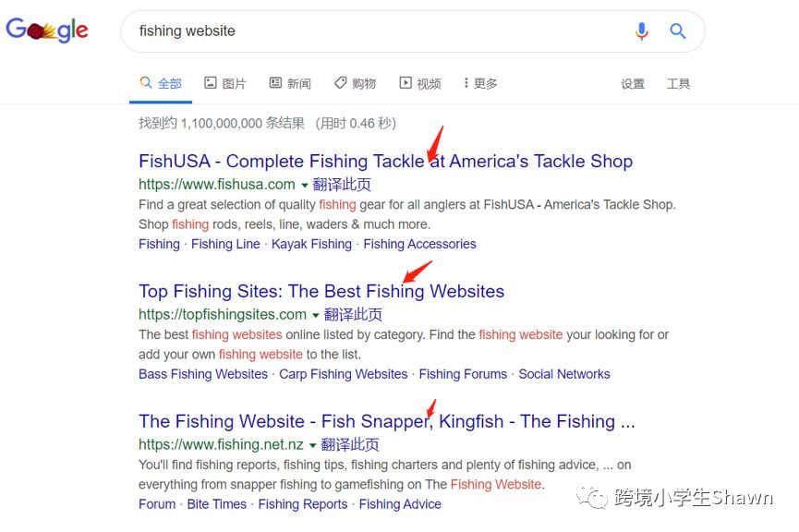Open the 设置 settings menu
Viewport: 799px width, 532px height.
633,83
